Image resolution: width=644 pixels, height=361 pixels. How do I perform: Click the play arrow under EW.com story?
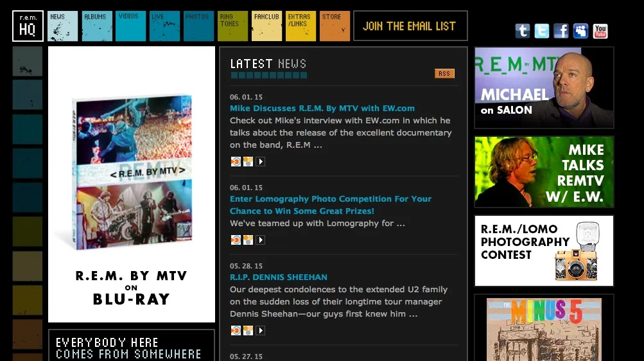coord(261,161)
